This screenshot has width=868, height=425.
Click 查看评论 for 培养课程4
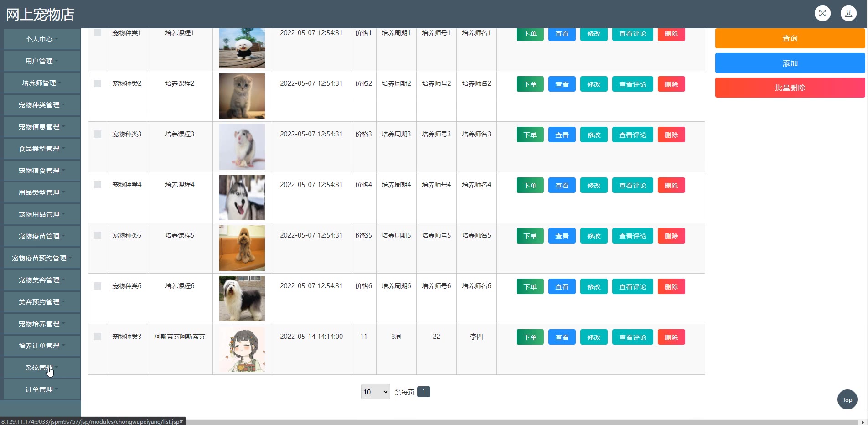tap(633, 186)
